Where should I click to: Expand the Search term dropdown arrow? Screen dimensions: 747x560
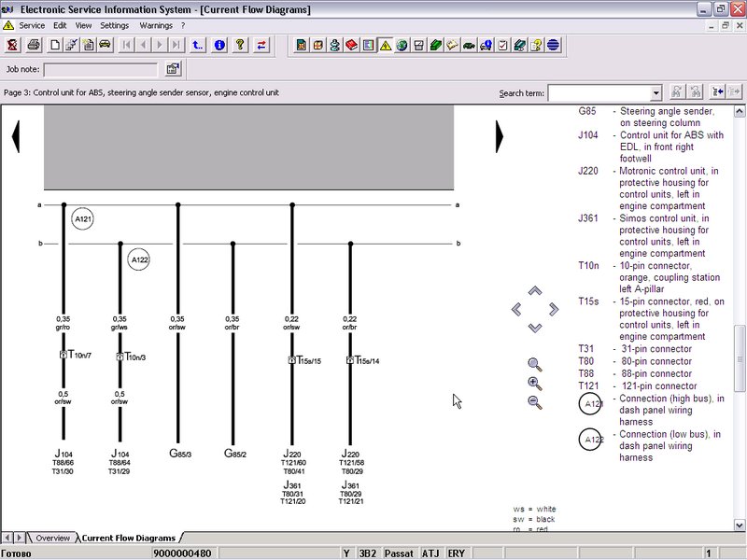tap(656, 92)
